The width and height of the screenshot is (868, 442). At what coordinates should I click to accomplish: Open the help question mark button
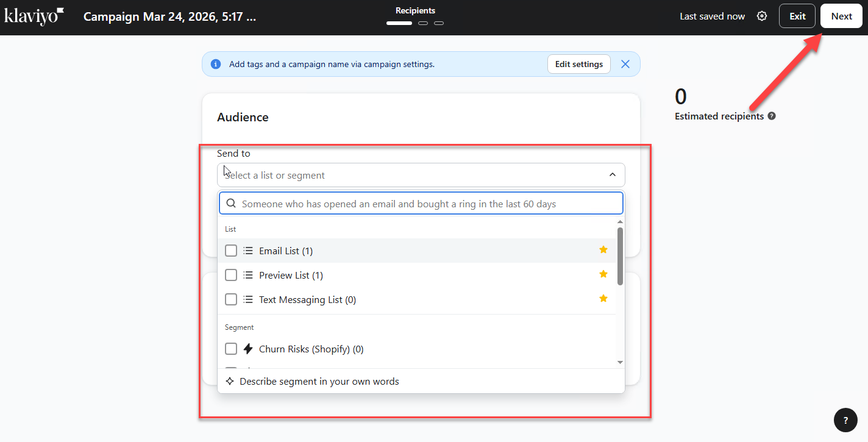(845, 420)
